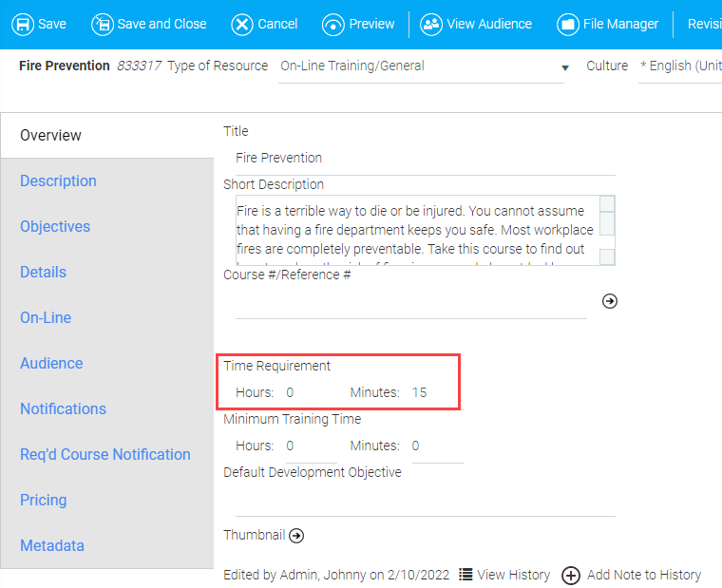Click the Minimum Training Time Hours field
722x588 pixels.
click(310, 446)
